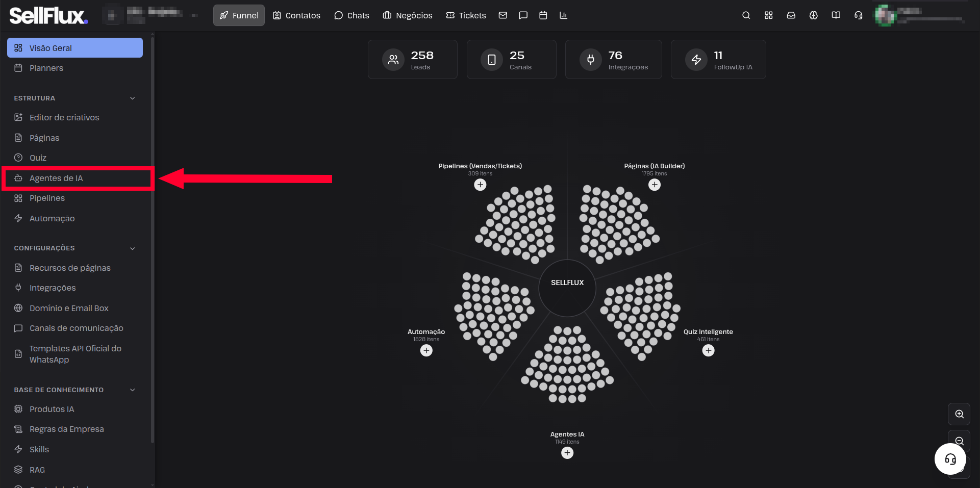This screenshot has width=980, height=488.
Task: Open the Tickets tab
Action: coord(466,15)
